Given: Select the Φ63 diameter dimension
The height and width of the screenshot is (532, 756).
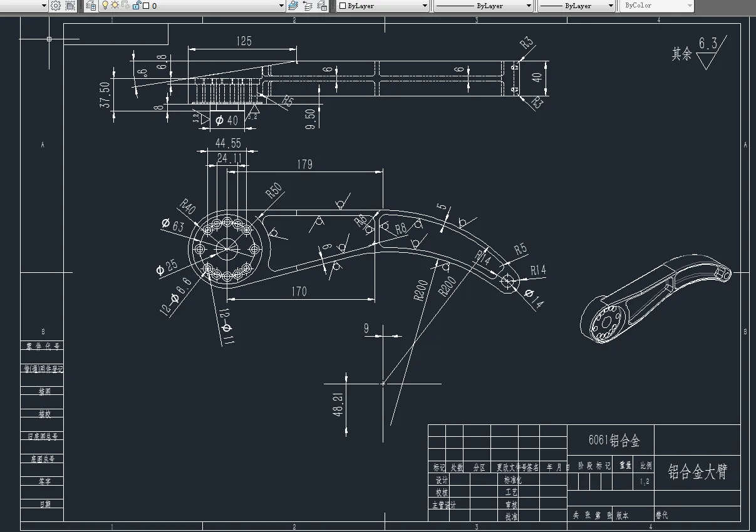Looking at the screenshot, I should point(173,225).
